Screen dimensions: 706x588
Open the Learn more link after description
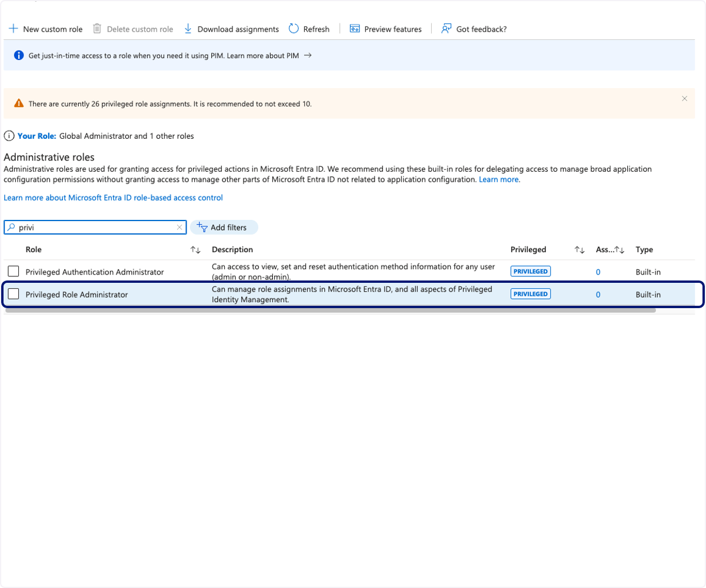coord(499,179)
